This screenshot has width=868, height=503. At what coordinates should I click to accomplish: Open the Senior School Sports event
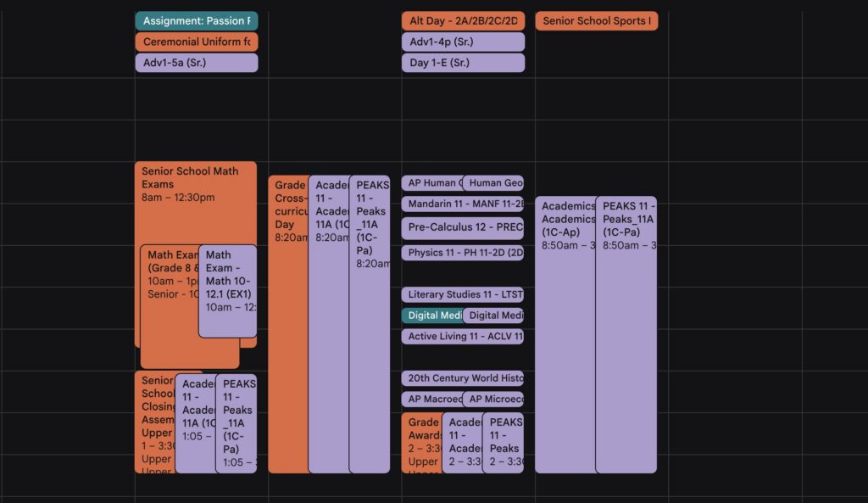(x=596, y=21)
